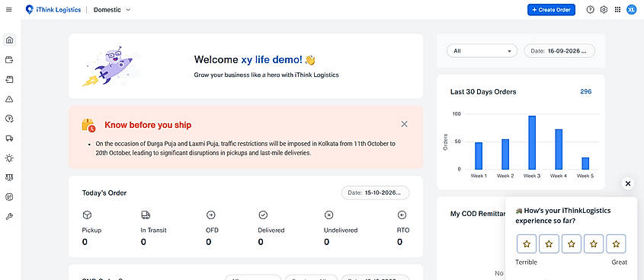
Task: Rate the experience two stars
Action: [x=549, y=244]
